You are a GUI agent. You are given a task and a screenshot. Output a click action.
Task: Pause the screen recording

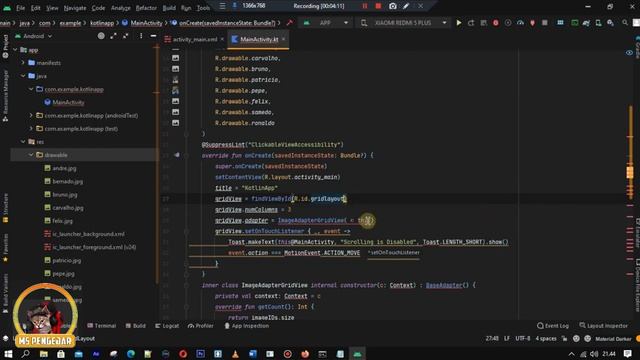pyautogui.click(x=364, y=6)
